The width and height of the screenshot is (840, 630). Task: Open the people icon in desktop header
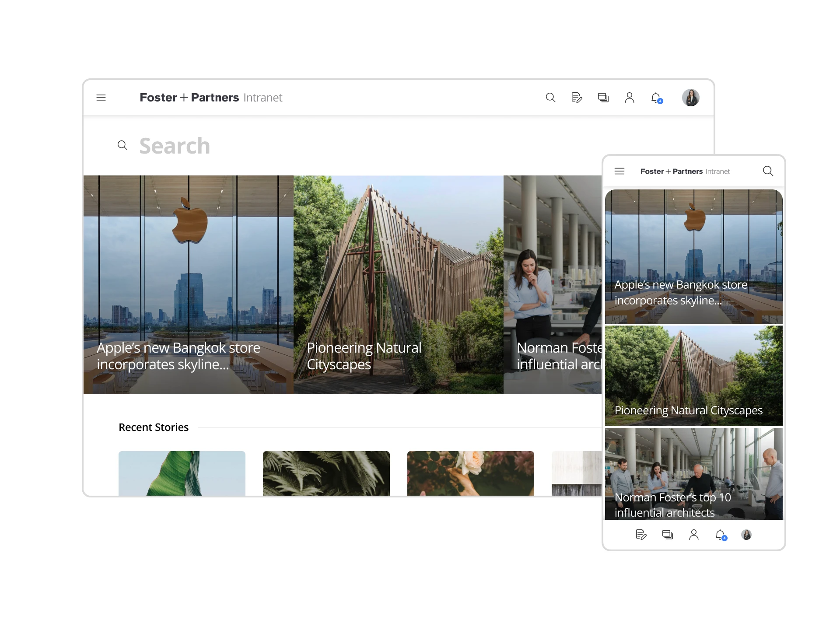tap(630, 98)
